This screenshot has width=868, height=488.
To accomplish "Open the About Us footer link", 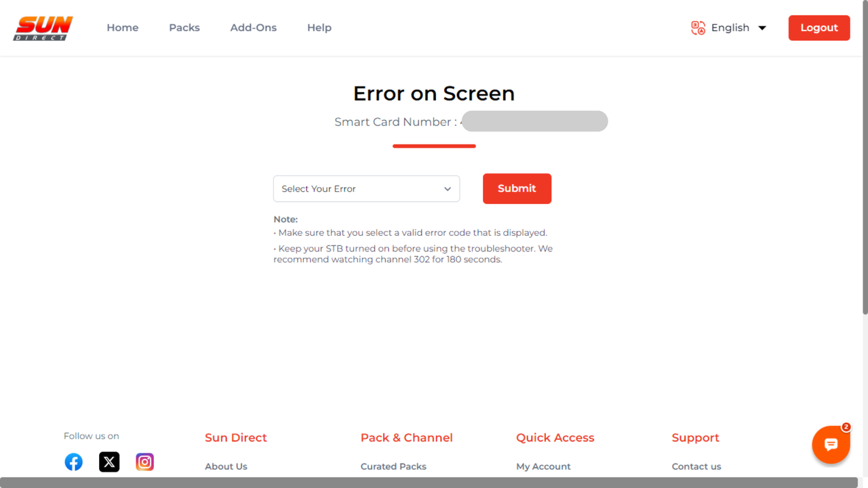I will click(x=226, y=466).
